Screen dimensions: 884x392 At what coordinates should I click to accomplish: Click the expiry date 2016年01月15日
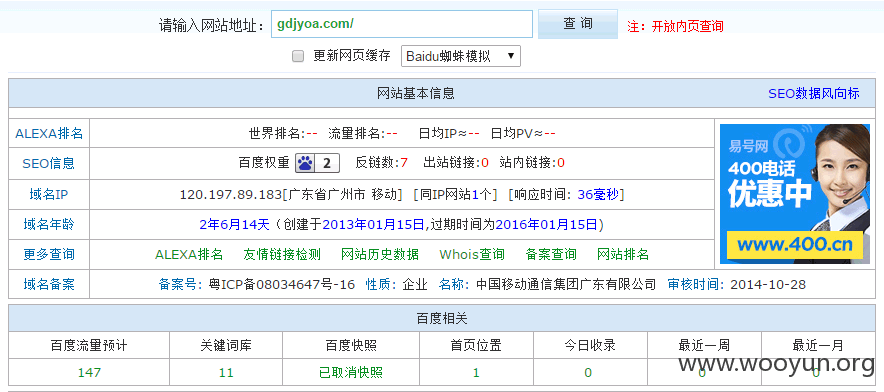[x=546, y=225]
